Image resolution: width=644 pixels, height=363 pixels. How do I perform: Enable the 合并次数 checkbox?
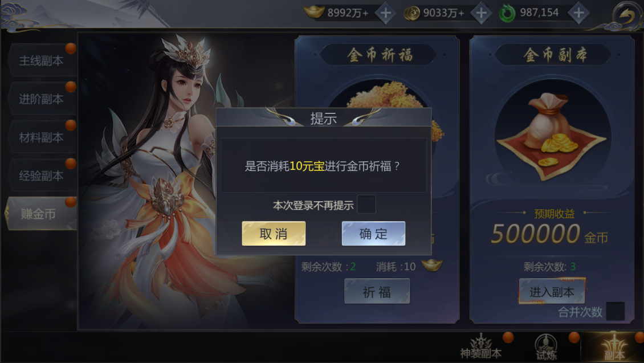(x=616, y=311)
